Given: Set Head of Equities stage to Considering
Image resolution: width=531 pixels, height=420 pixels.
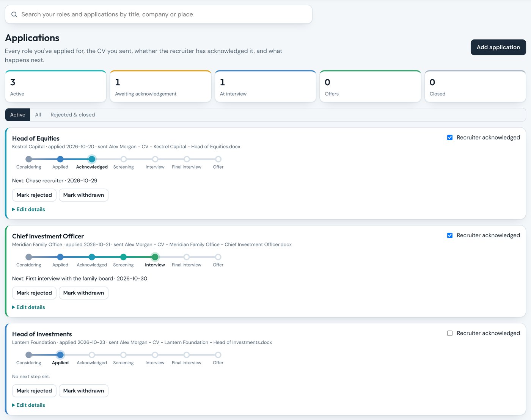Looking at the screenshot, I should [29, 159].
